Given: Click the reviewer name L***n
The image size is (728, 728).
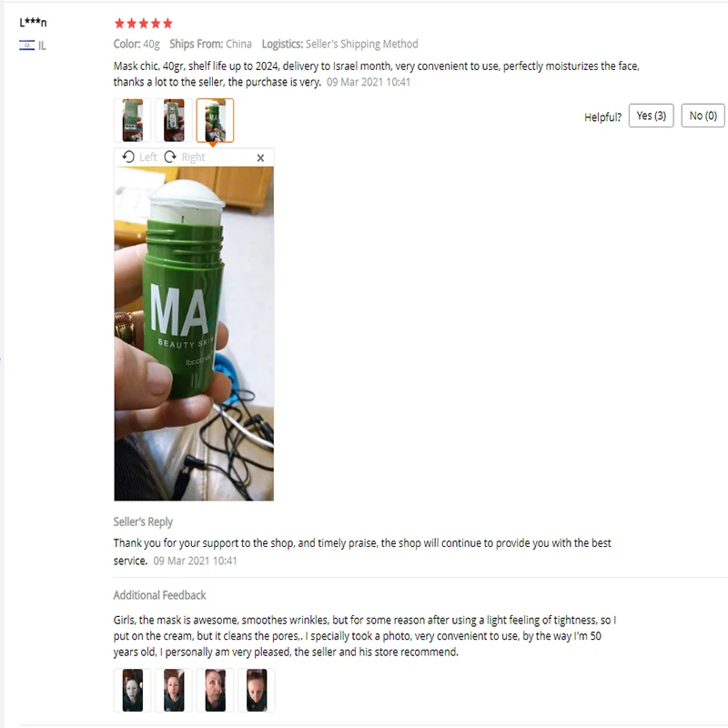Looking at the screenshot, I should coord(33,22).
